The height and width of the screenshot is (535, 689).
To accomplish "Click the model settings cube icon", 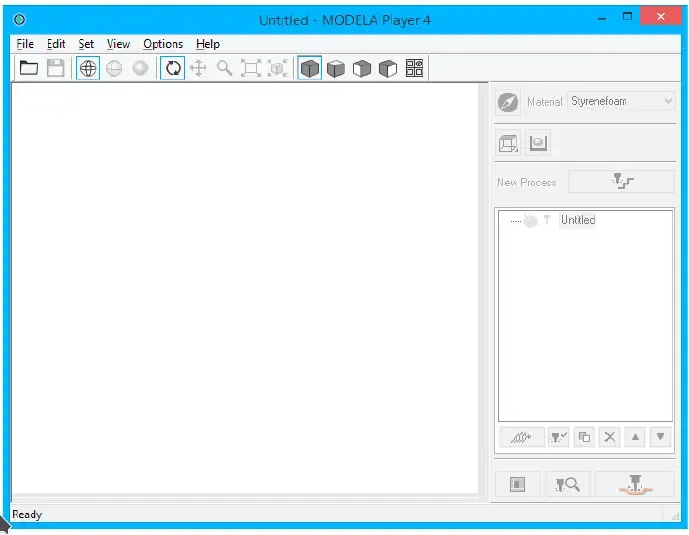I will (x=508, y=143).
